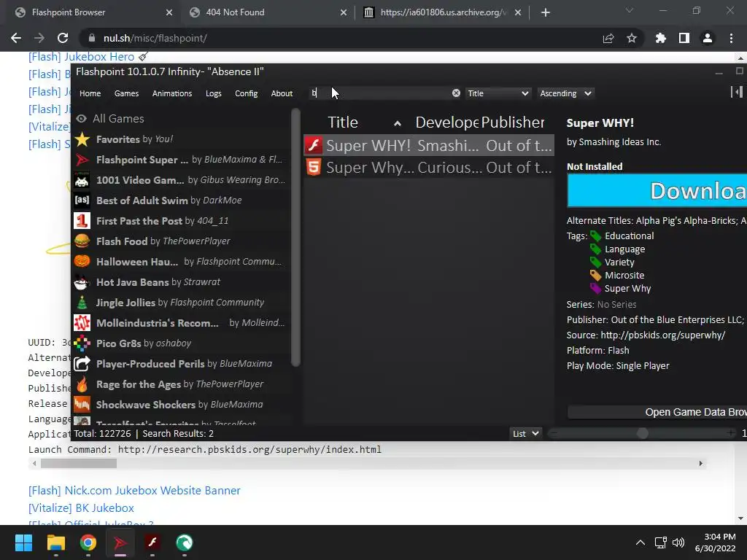Open the Jukebox Hero link
The width and height of the screenshot is (747, 560).
[81, 57]
